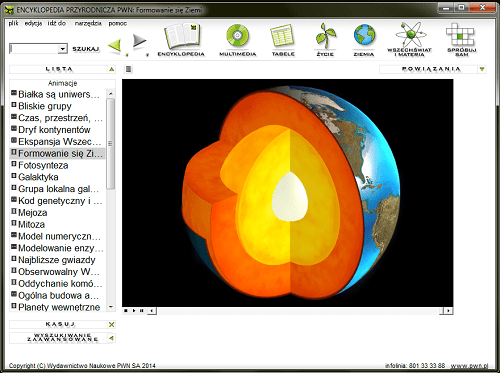Viewport: 500px width, 373px height.
Task: Open the Tabele section icon
Action: tap(282, 36)
